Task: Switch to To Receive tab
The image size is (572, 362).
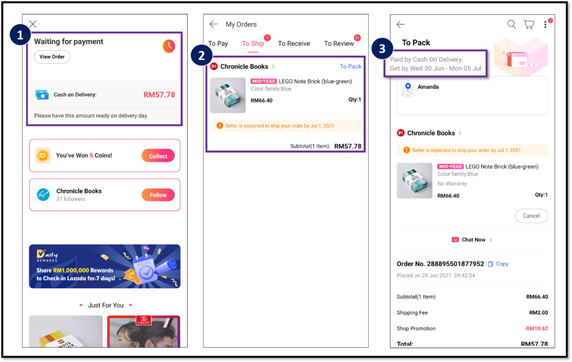Action: coord(294,43)
